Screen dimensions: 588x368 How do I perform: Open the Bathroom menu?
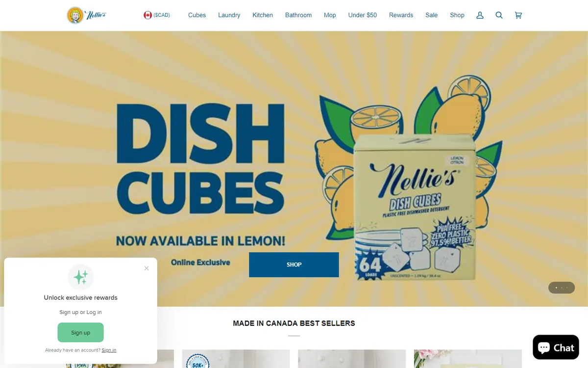click(298, 15)
